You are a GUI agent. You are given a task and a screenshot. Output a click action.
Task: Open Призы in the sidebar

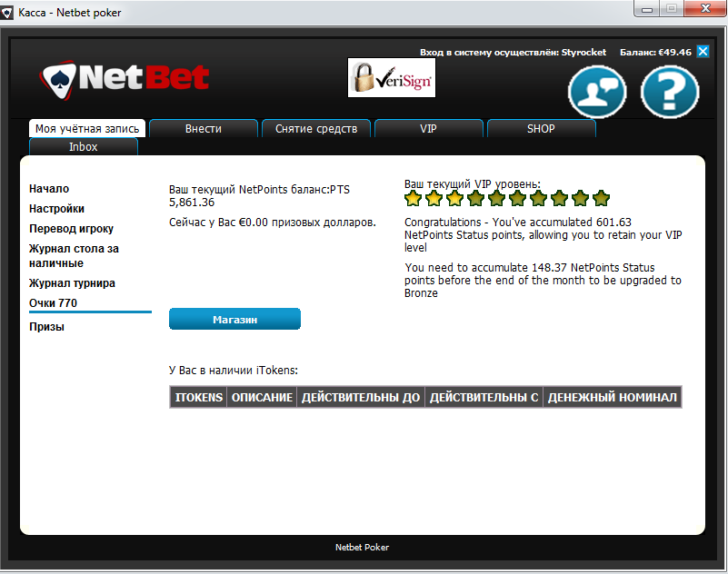coord(46,327)
